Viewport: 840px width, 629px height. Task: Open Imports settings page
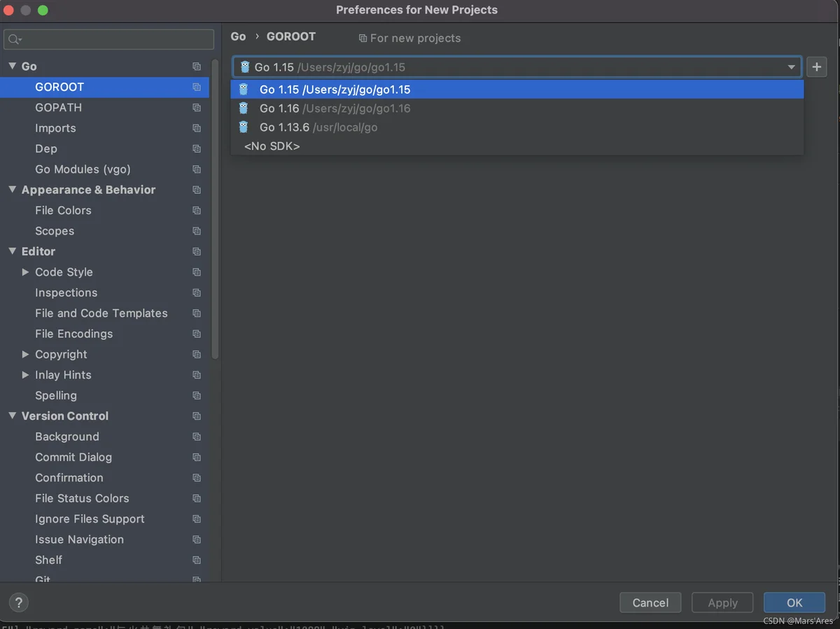pos(55,128)
